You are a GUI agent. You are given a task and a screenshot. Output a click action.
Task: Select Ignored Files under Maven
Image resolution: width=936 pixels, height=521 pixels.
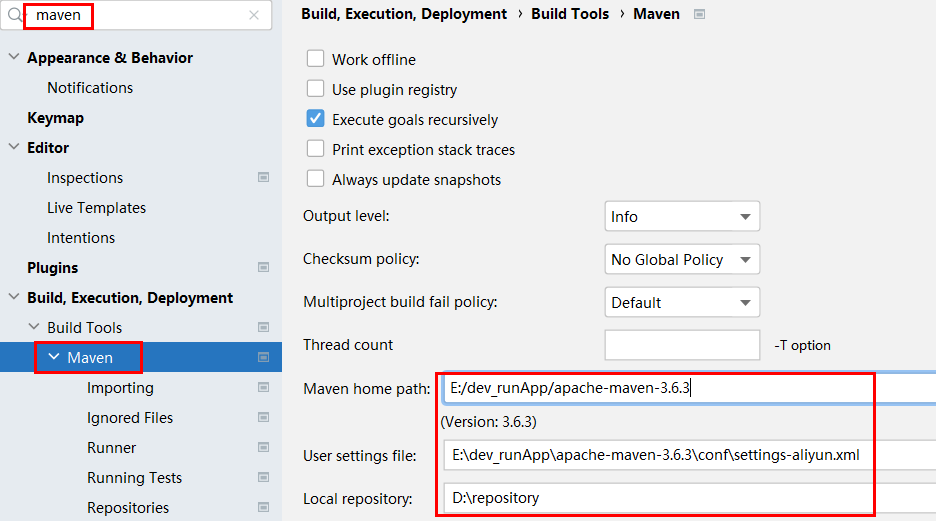130,418
